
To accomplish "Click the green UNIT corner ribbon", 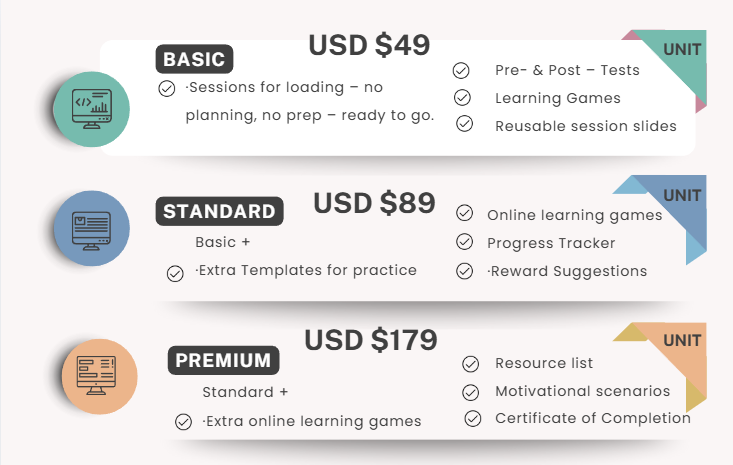I will click(680, 51).
